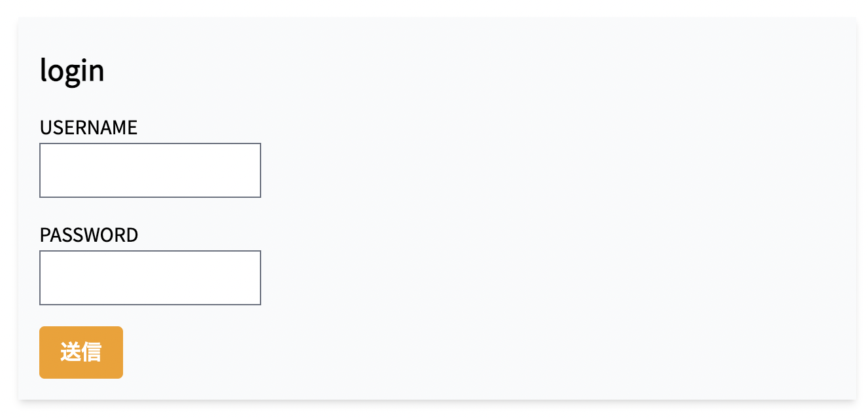The image size is (868, 418).
Task: Click the PASSWORD input field
Action: point(150,278)
